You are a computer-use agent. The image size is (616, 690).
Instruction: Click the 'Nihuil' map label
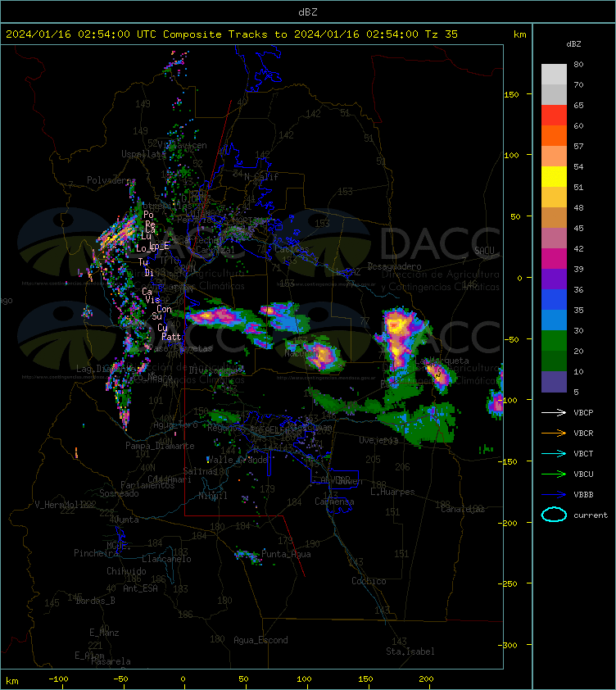[x=213, y=496]
